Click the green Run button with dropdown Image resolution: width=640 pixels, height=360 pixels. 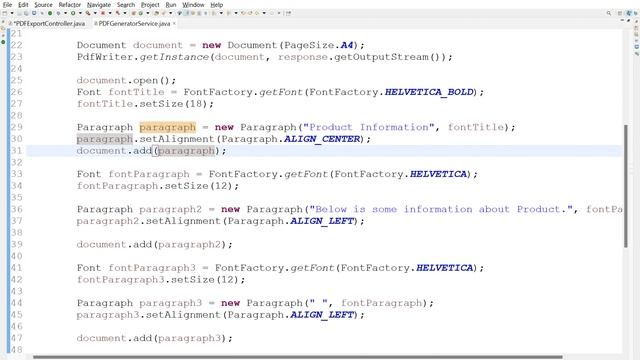[73, 13]
